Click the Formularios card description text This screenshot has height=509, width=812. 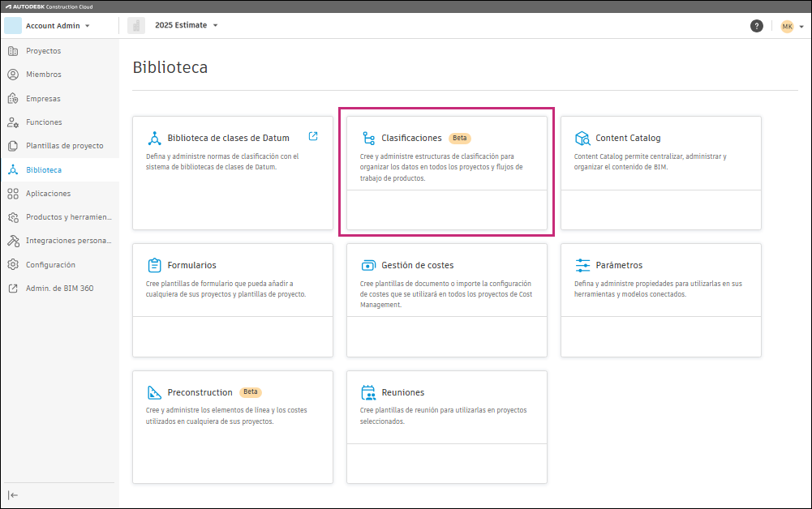[x=226, y=289]
